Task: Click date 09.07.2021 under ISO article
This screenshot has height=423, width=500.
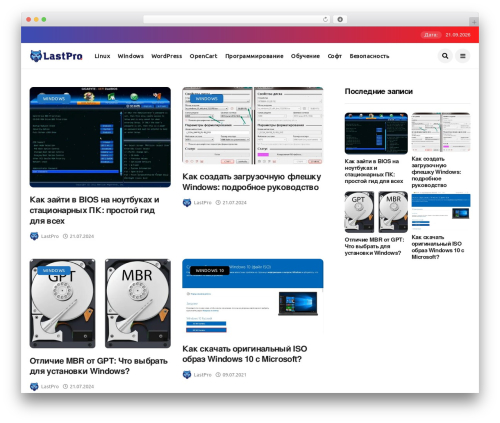Action: coord(234,375)
